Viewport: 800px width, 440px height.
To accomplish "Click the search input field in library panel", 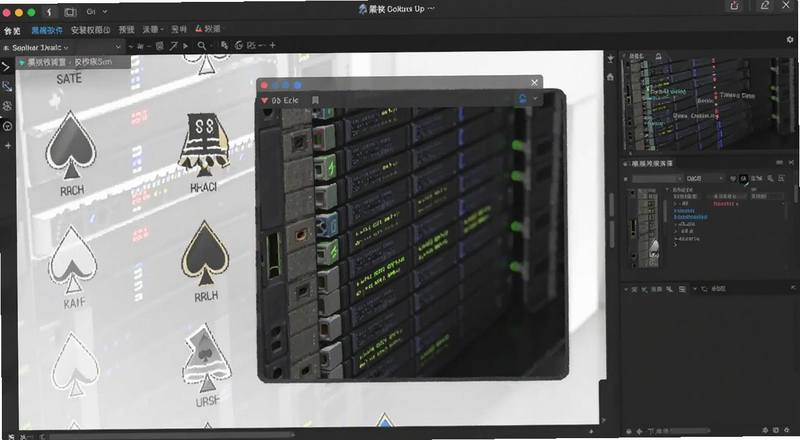I will click(x=657, y=179).
